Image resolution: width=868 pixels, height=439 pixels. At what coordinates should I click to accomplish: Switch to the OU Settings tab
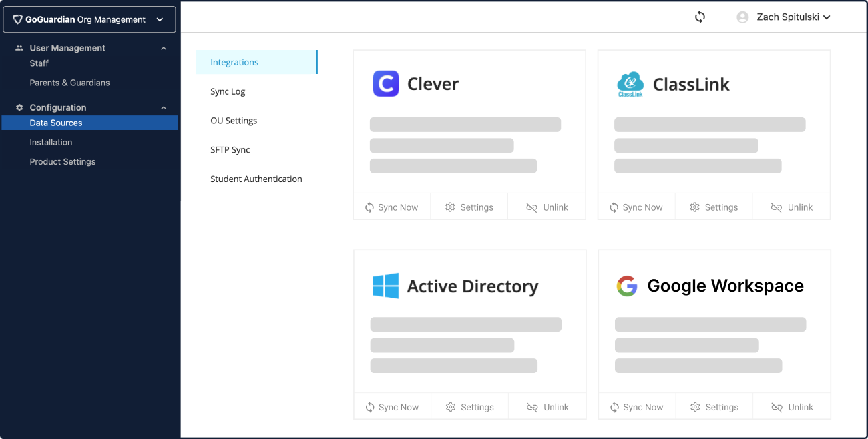[x=234, y=121]
